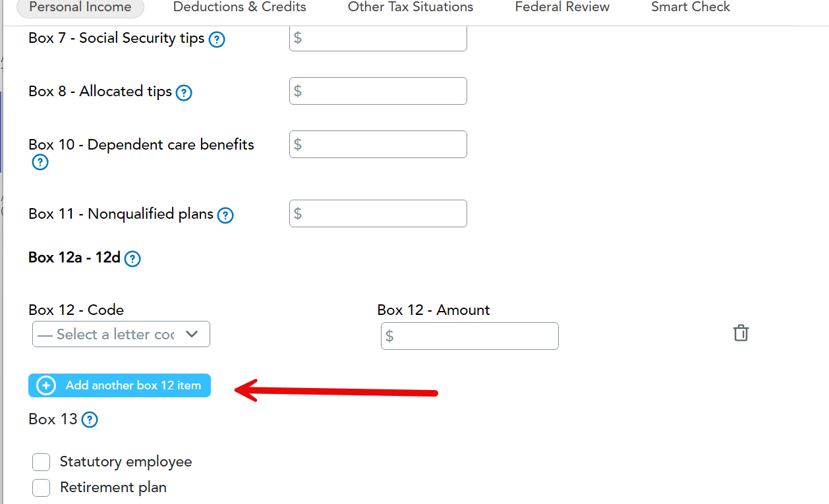Select the Smart Check tab
829x504 pixels.
(691, 7)
